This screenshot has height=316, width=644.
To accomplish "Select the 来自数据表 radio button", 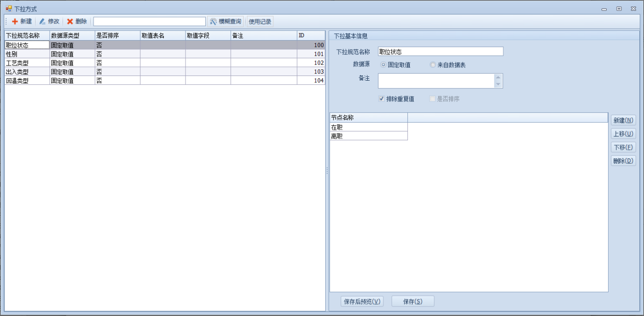I will [x=432, y=65].
